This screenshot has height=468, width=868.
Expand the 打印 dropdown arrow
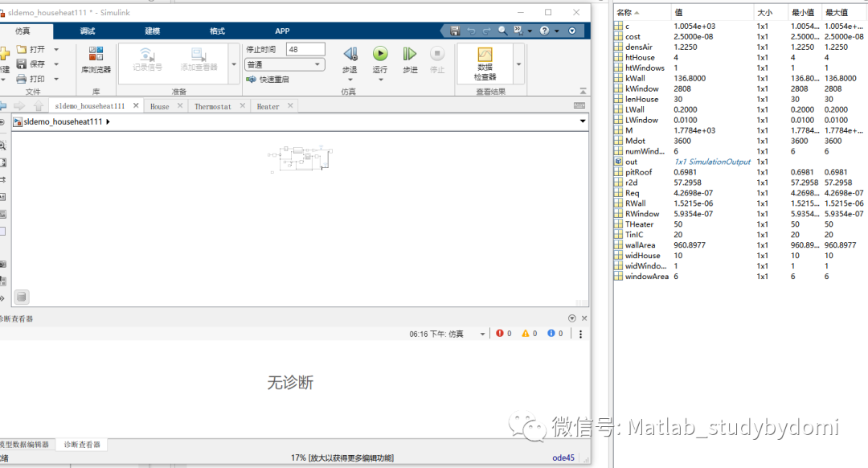(x=56, y=79)
